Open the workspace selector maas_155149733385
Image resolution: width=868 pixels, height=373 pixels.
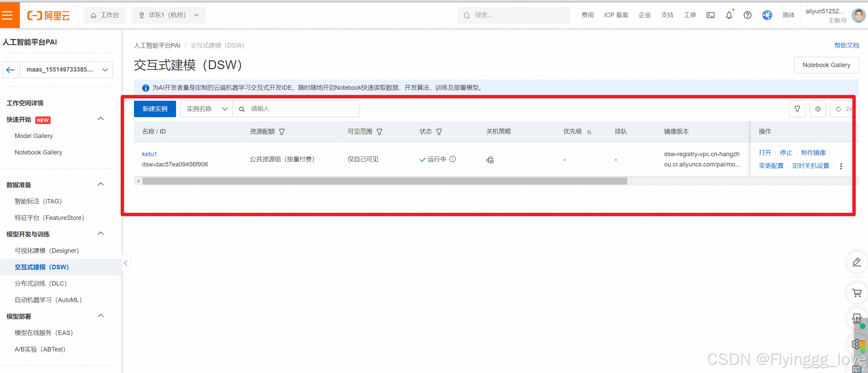point(66,70)
